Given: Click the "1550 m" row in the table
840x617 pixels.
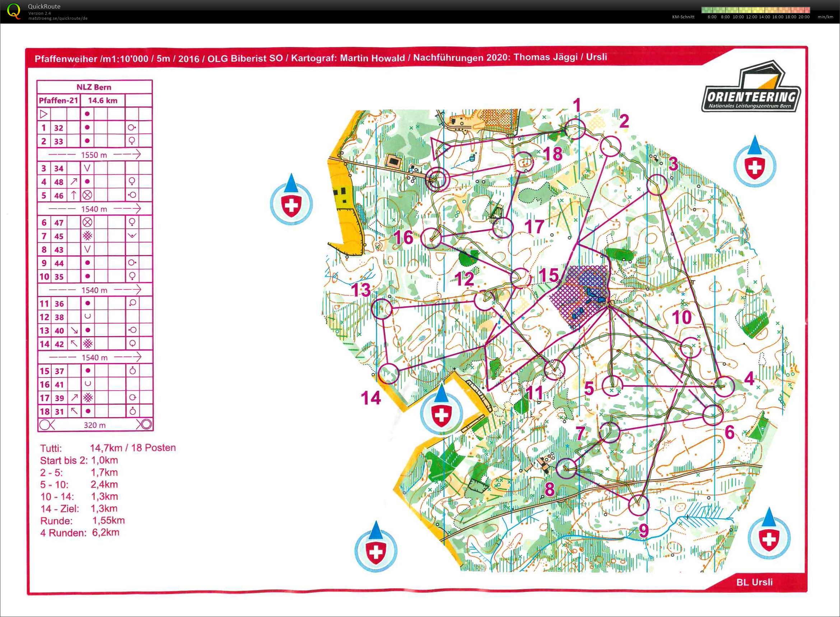Looking at the screenshot, I should coord(94,155).
